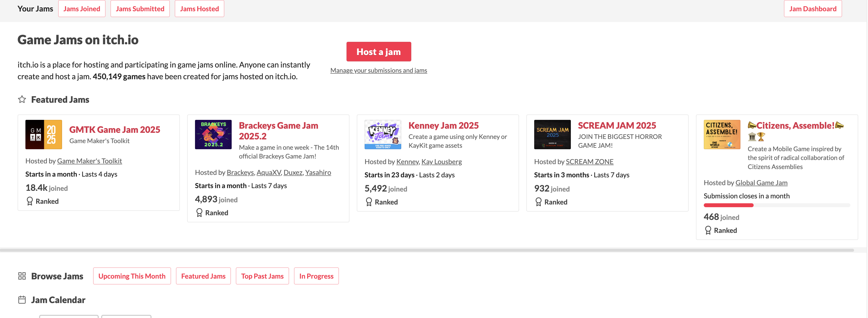Select the Featured Jams browse tab
Viewport: 868px width, 318px height.
pos(203,276)
